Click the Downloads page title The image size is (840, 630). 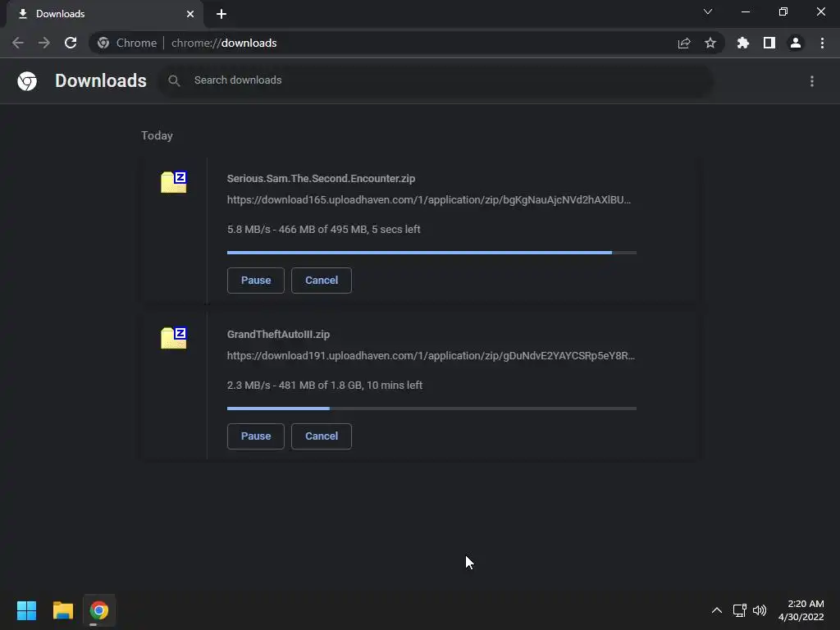101,80
